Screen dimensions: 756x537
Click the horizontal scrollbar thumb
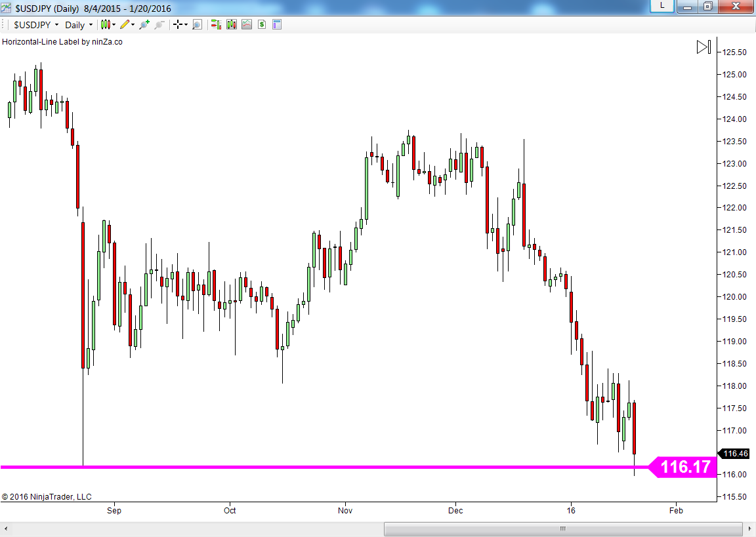coord(562,529)
